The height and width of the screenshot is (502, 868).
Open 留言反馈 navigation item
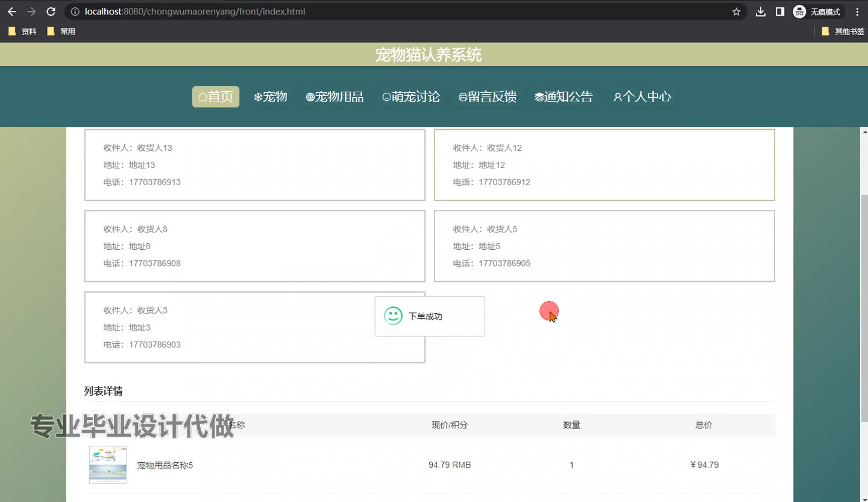488,97
